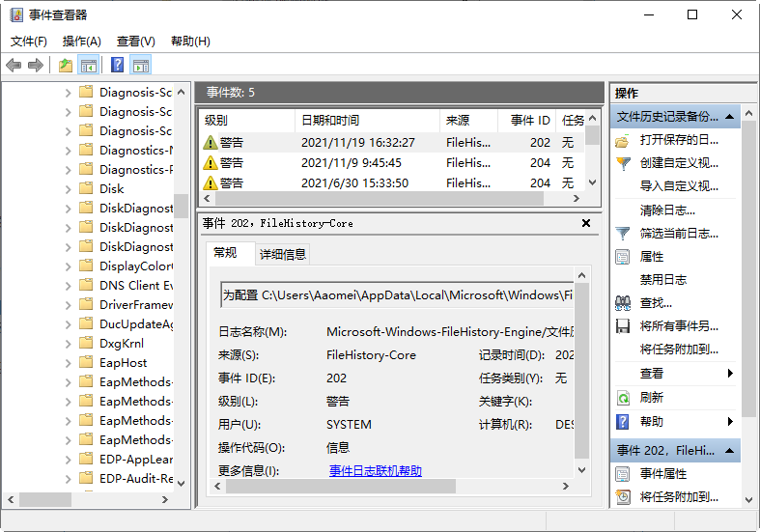Click 清除日志... in the actions pane
This screenshot has height=532, width=760.
tap(666, 210)
